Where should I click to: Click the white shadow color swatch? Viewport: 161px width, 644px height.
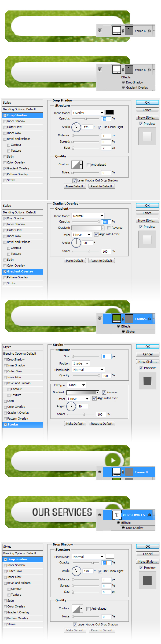110,556
